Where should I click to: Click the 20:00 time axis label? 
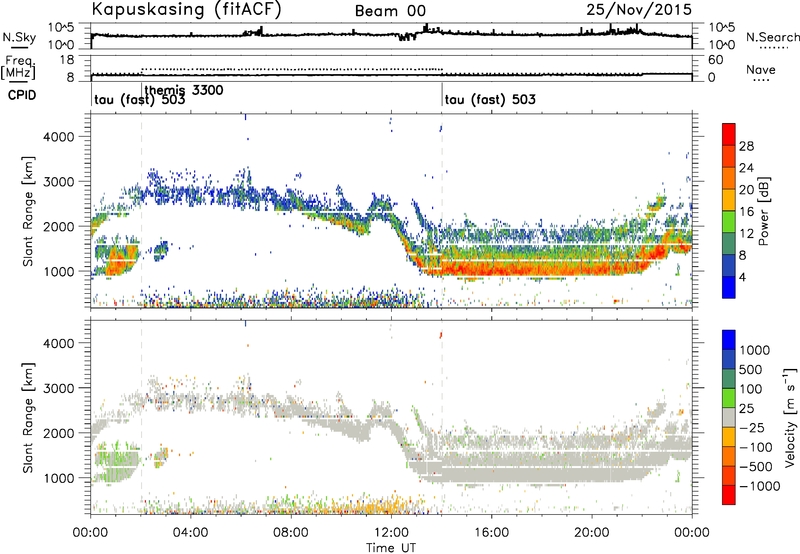point(591,533)
